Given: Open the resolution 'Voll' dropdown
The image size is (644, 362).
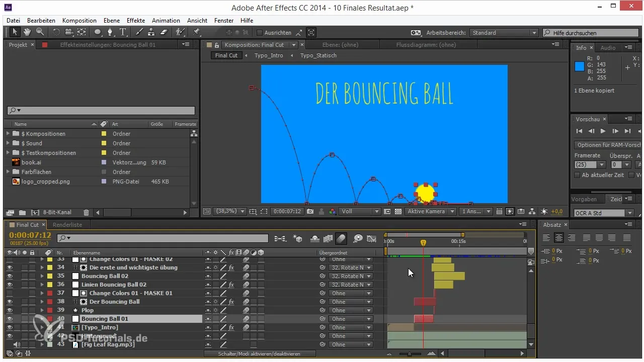Looking at the screenshot, I should pyautogui.click(x=360, y=212).
